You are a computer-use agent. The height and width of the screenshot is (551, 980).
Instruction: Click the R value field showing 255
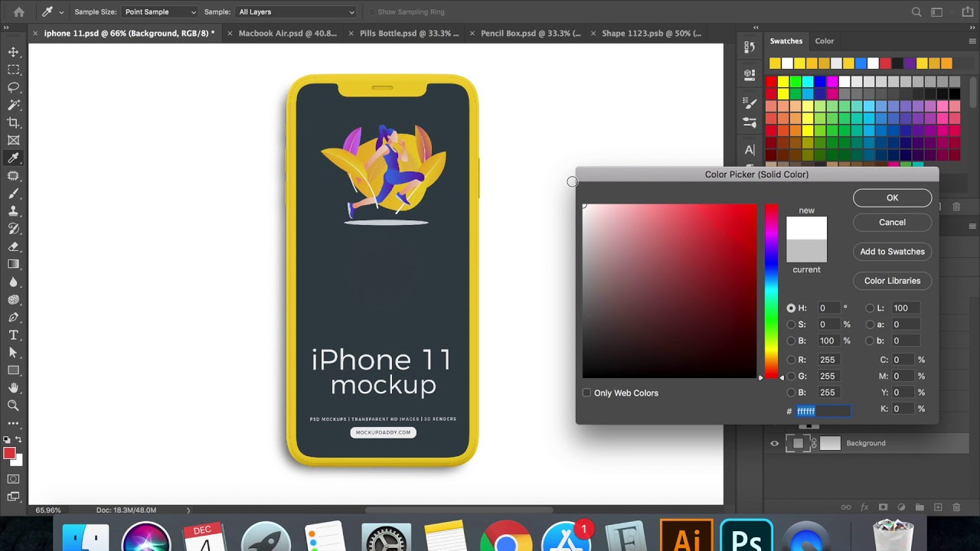click(831, 360)
